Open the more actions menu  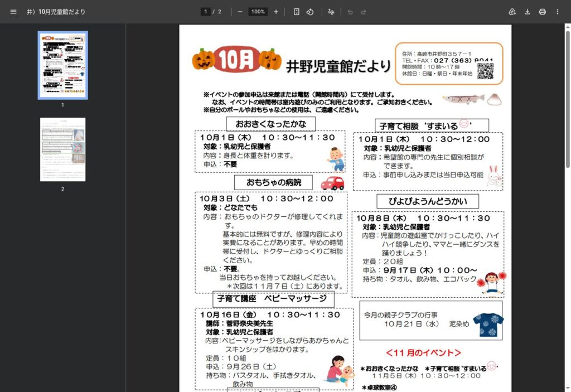click(557, 12)
